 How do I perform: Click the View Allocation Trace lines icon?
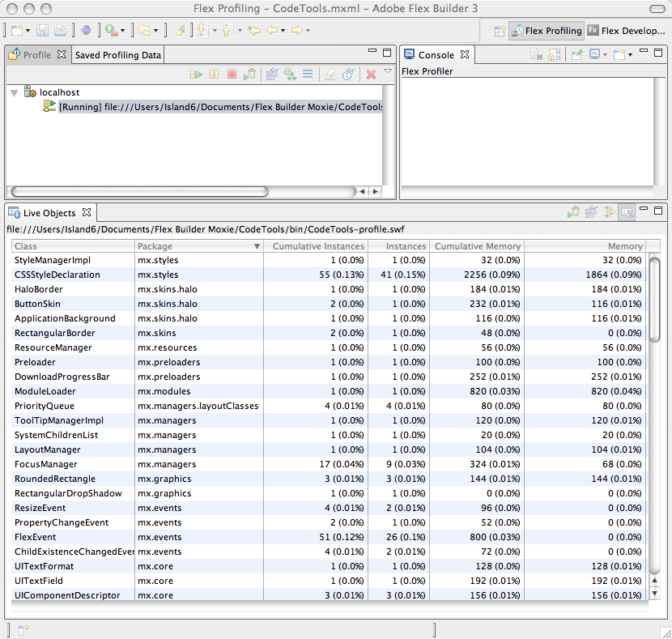tap(308, 75)
